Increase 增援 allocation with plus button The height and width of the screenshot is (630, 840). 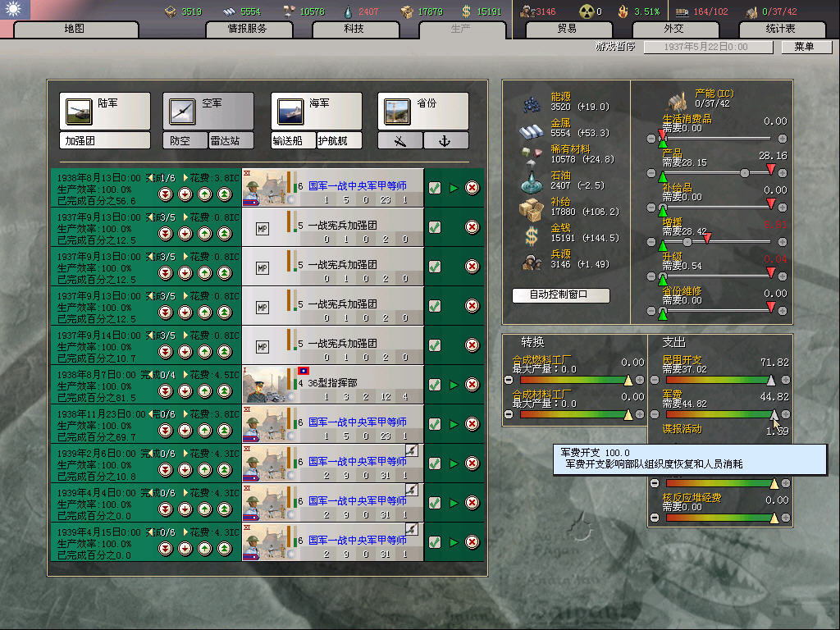tap(782, 243)
